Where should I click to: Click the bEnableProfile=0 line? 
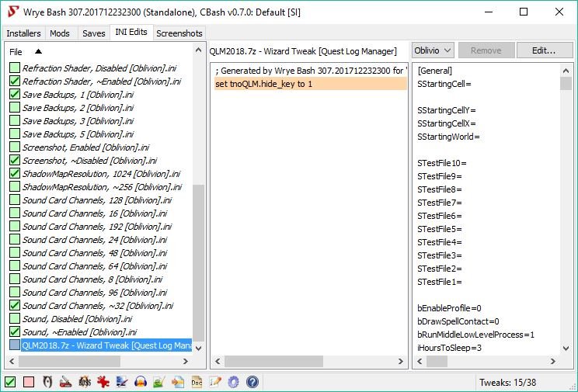pos(449,308)
